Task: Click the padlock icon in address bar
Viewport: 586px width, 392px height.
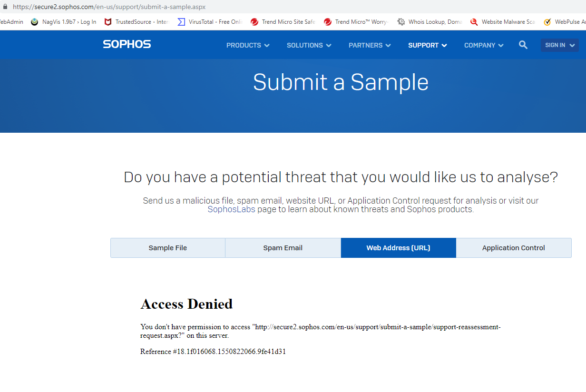Action: pyautogui.click(x=6, y=7)
